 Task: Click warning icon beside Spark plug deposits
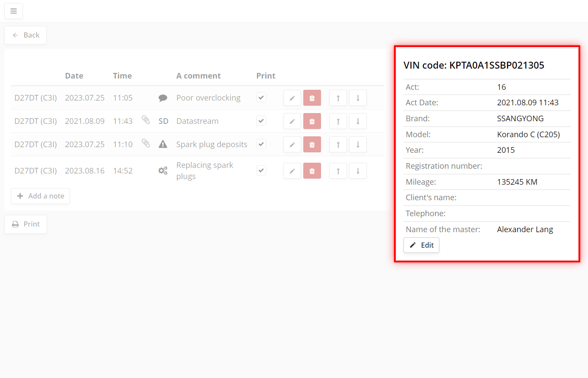coord(163,144)
